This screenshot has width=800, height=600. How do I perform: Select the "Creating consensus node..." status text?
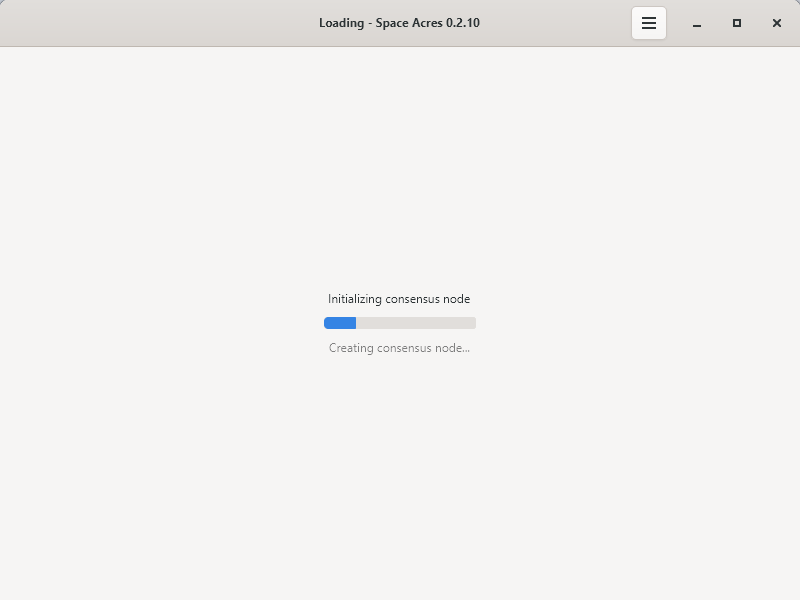pos(399,348)
